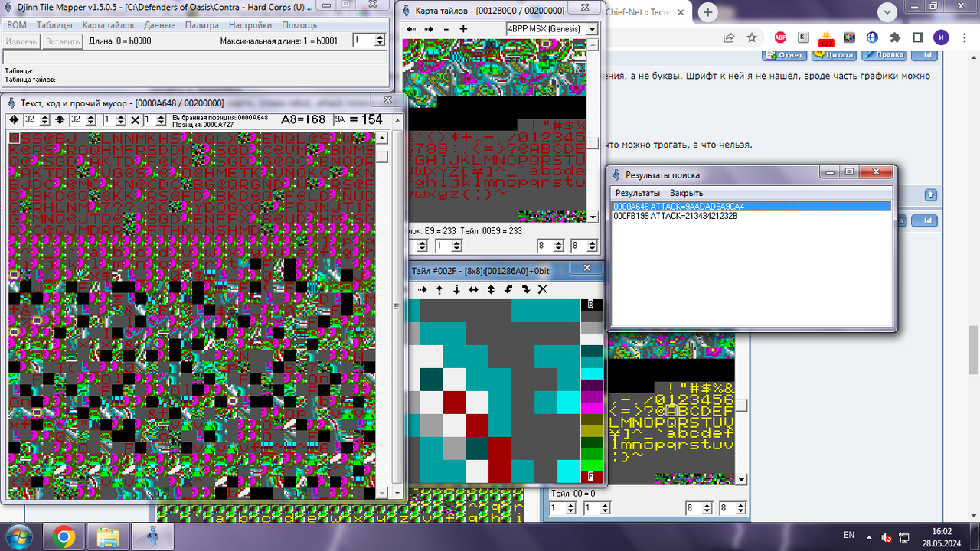Clear the tile with the X icon
This screenshot has width=980, height=551.
tap(543, 290)
